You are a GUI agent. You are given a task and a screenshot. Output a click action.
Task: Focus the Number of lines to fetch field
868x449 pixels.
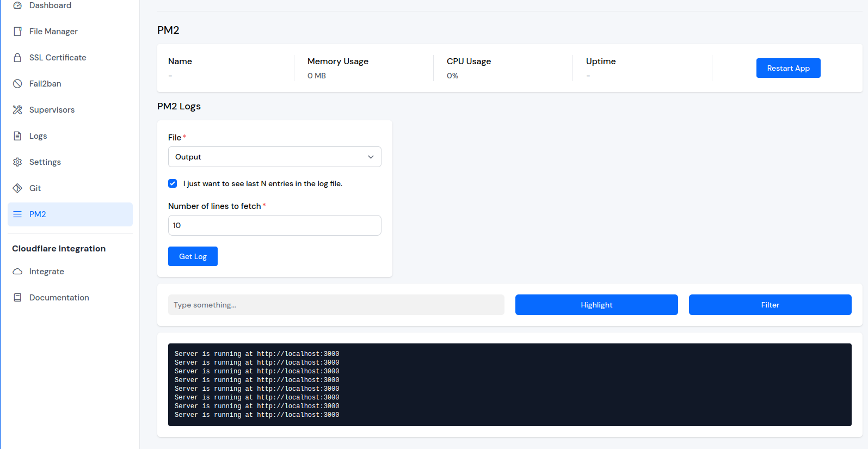point(274,225)
